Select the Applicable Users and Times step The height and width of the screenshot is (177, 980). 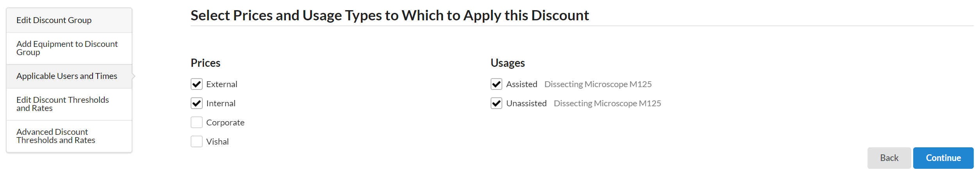(x=67, y=76)
